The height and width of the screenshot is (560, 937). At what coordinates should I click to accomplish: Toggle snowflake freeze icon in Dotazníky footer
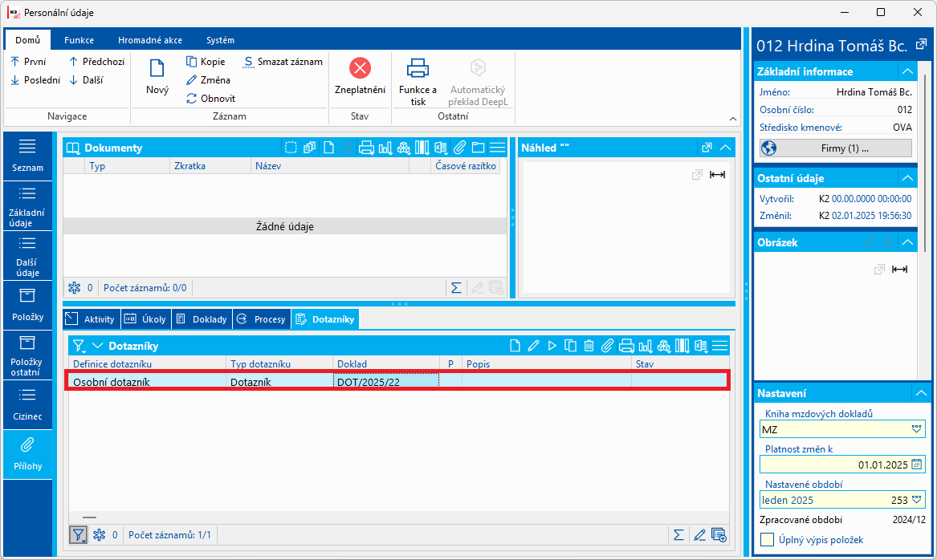click(x=100, y=535)
